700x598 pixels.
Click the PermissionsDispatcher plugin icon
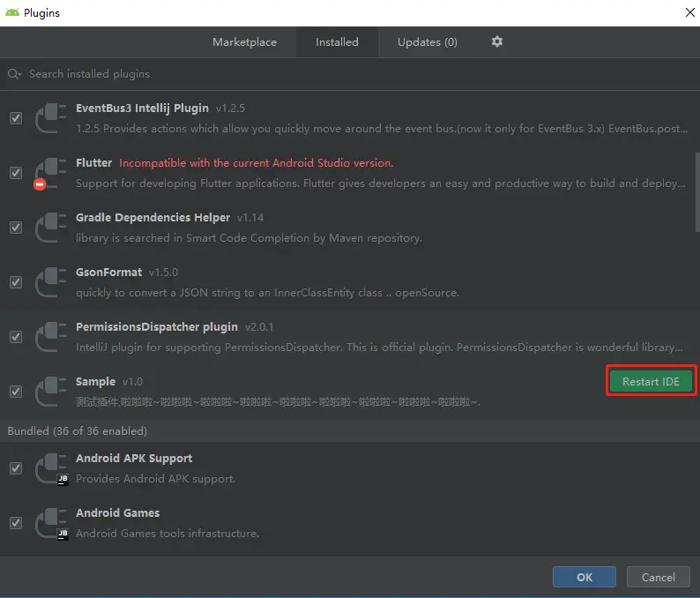tap(51, 337)
